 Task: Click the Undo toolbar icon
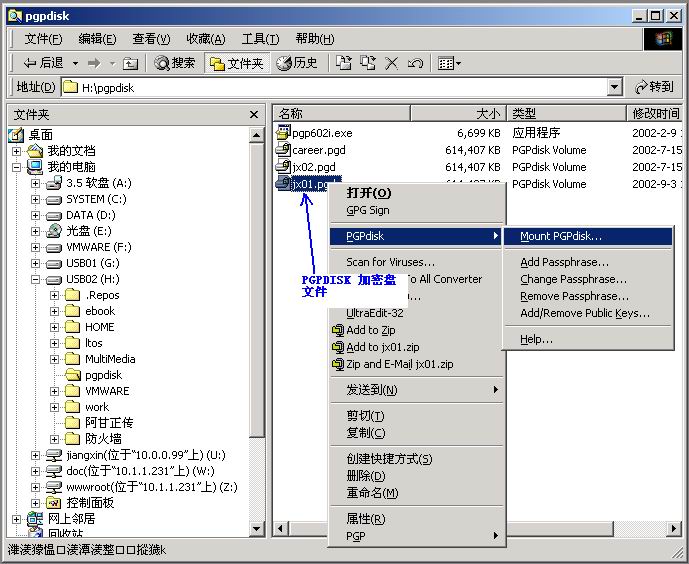click(x=415, y=64)
